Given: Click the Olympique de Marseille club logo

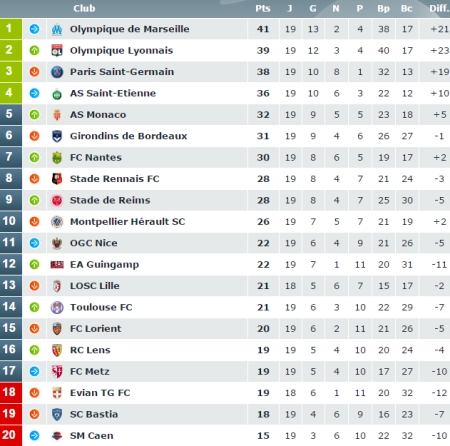Looking at the screenshot, I should (x=57, y=29).
